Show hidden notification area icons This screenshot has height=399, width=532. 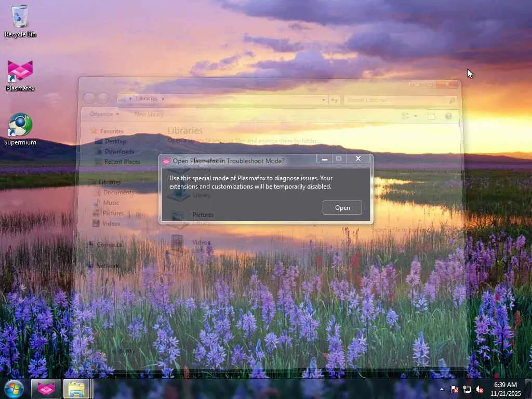442,389
